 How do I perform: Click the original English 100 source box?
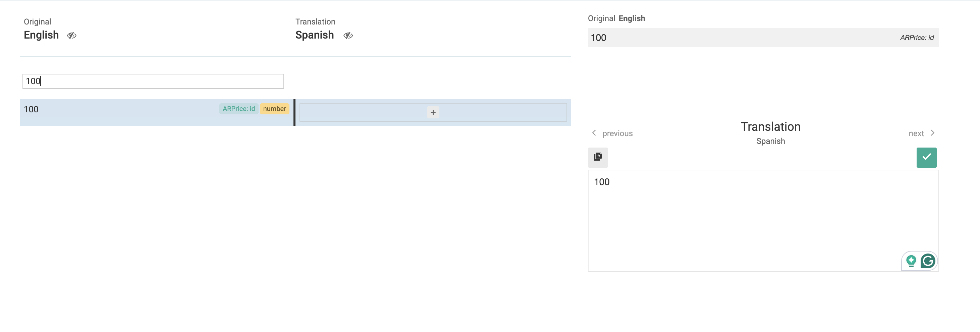(x=763, y=38)
